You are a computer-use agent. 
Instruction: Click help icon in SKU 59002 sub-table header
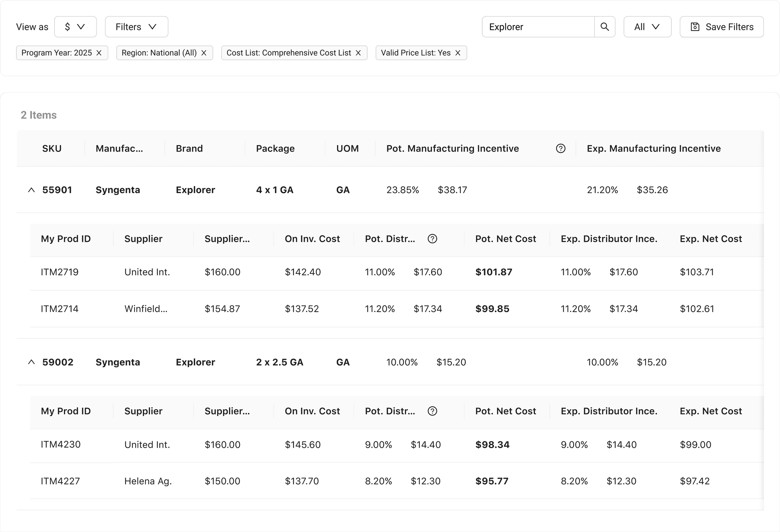coord(432,411)
